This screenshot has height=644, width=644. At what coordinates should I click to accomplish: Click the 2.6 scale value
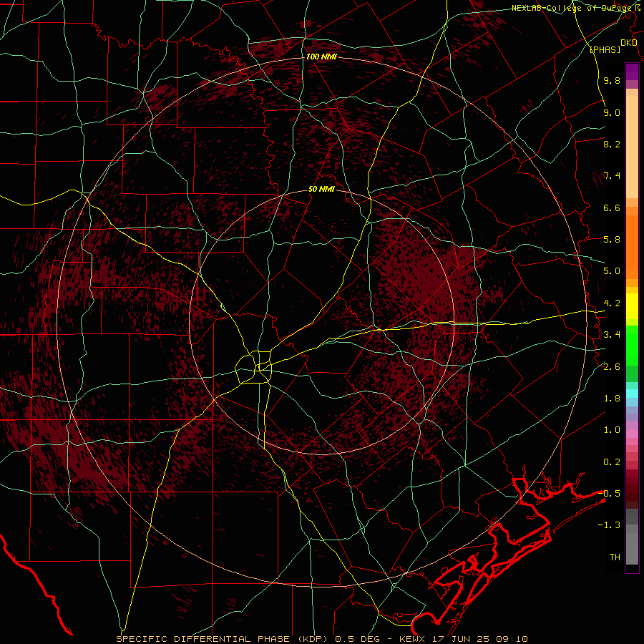coord(612,367)
